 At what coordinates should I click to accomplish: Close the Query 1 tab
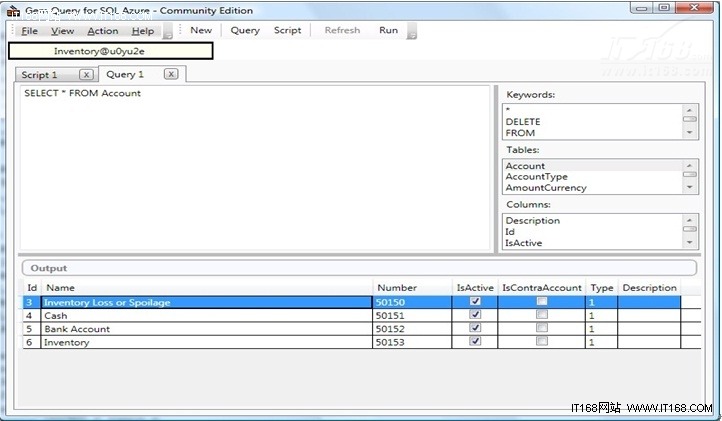point(171,74)
